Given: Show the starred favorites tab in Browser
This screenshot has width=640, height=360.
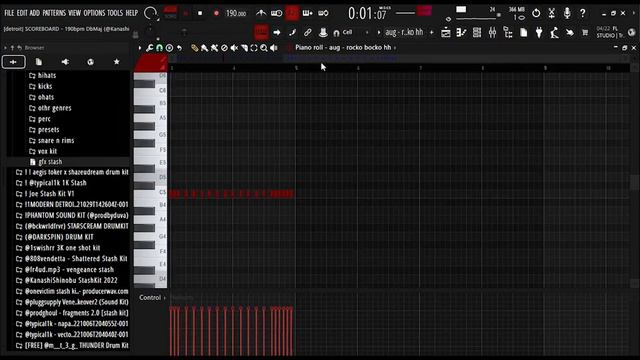Looking at the screenshot, I should tap(116, 62).
